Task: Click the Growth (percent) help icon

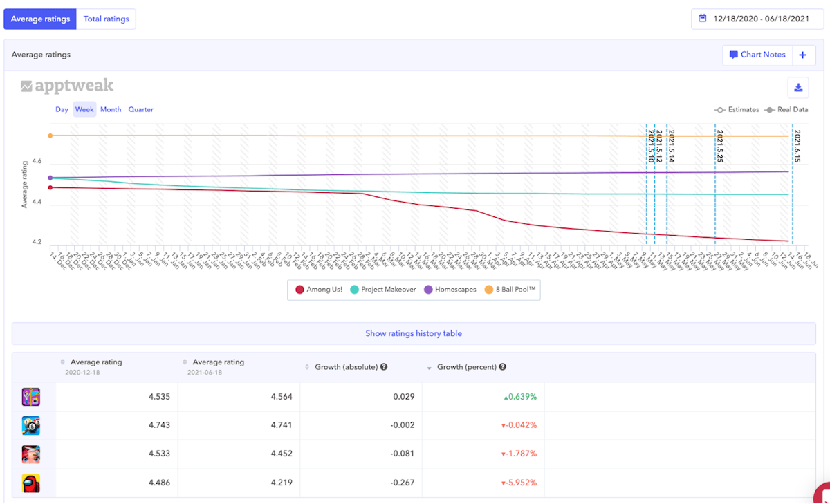Action: [502, 367]
